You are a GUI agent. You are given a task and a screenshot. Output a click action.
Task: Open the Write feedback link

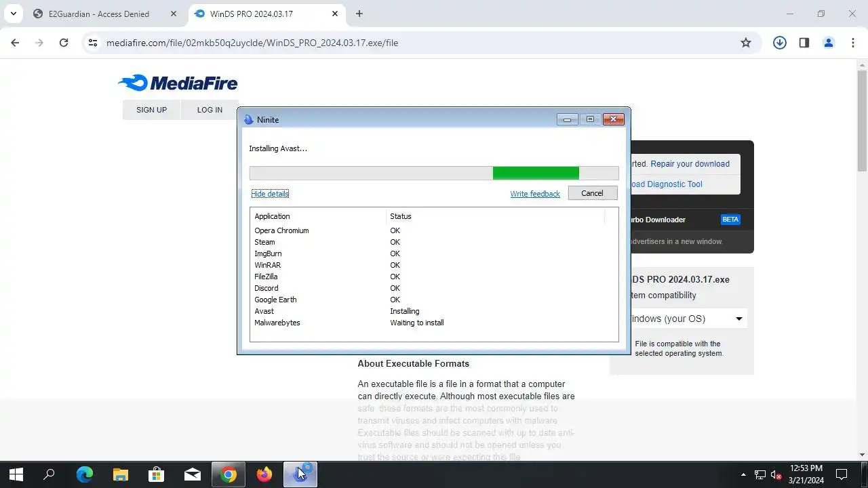pos(535,194)
